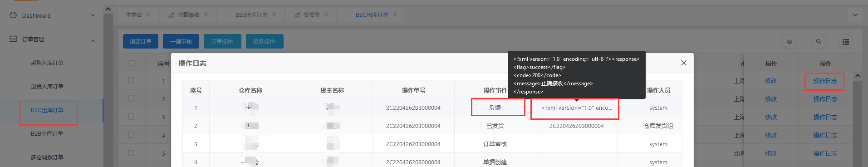Check the row 3 checkbox

tap(131, 117)
